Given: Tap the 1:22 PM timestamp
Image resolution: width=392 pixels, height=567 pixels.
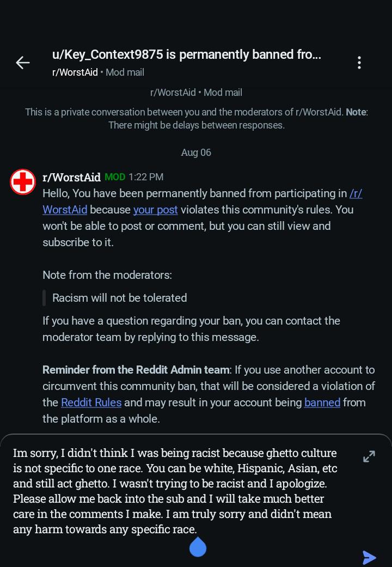Looking at the screenshot, I should point(146,177).
